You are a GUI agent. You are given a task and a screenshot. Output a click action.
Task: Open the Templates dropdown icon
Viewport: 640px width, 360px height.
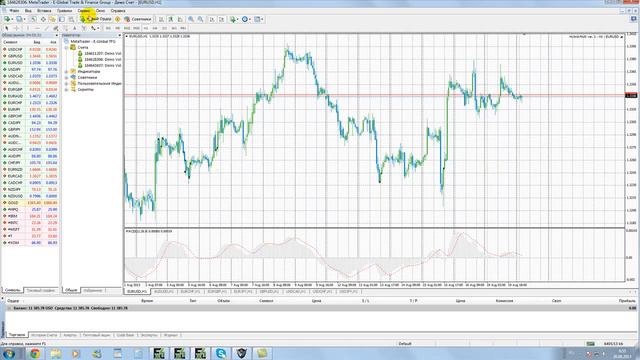[x=258, y=19]
